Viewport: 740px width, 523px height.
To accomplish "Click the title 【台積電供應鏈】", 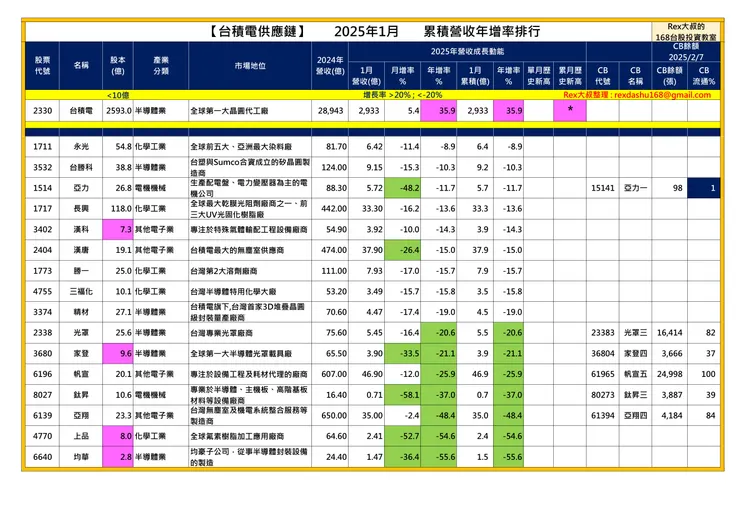I will [x=257, y=32].
